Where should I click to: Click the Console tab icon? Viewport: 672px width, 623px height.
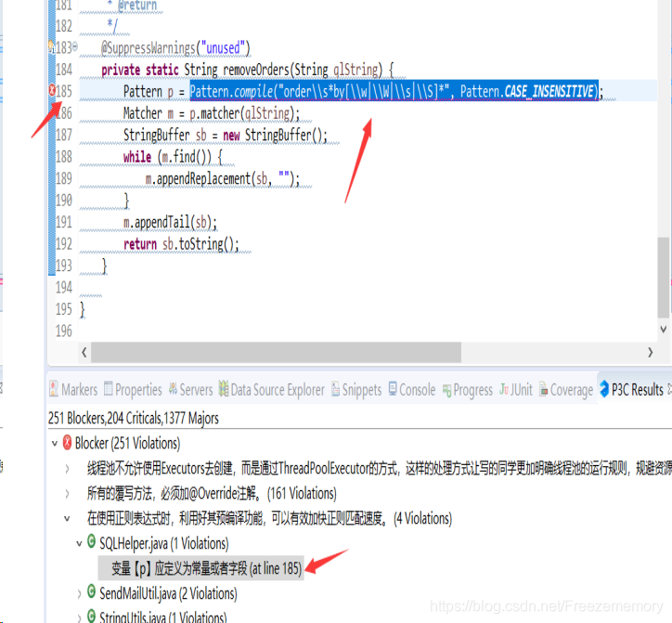(393, 388)
